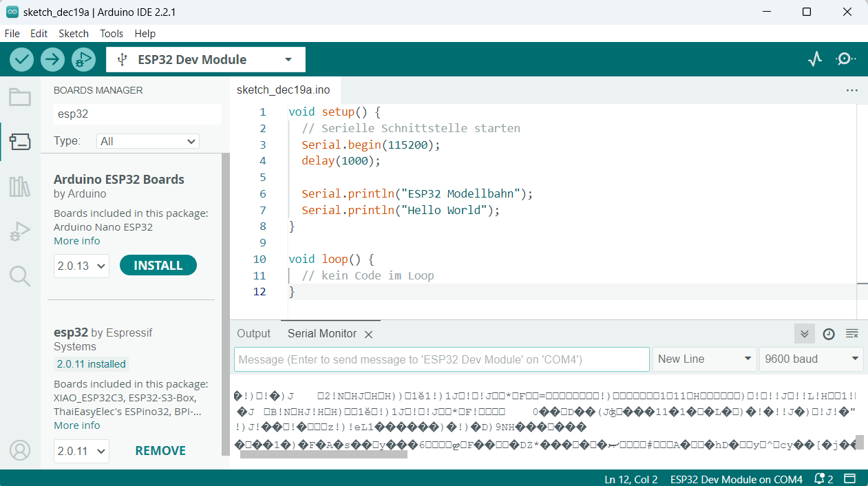This screenshot has width=868, height=486.
Task: Open More info for esp32 by Espressif
Action: pyautogui.click(x=77, y=425)
